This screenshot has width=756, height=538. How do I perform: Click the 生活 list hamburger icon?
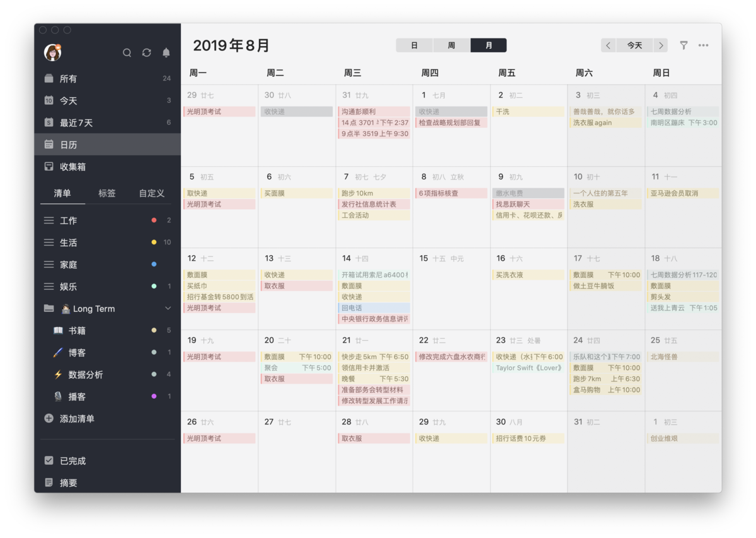pyautogui.click(x=49, y=243)
